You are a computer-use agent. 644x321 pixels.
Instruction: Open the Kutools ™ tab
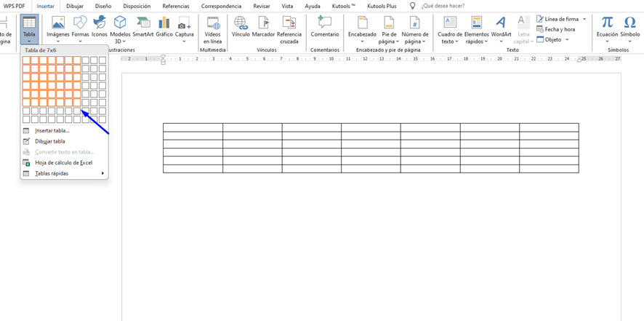[343, 6]
